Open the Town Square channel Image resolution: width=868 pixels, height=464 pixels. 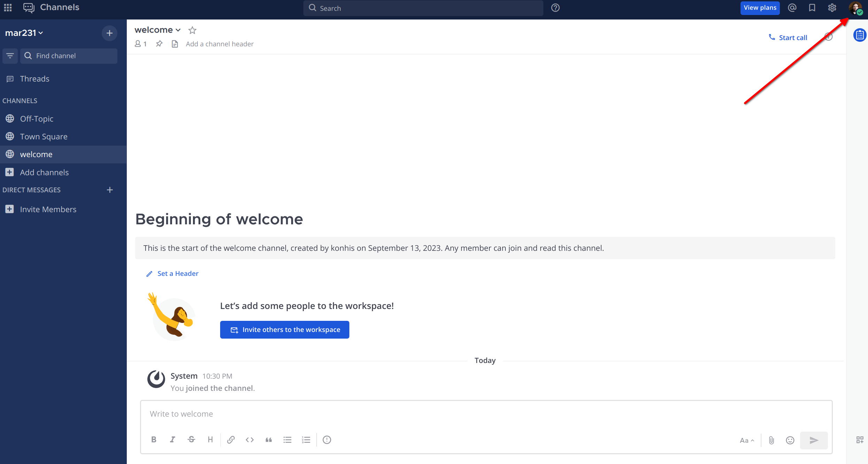(44, 137)
